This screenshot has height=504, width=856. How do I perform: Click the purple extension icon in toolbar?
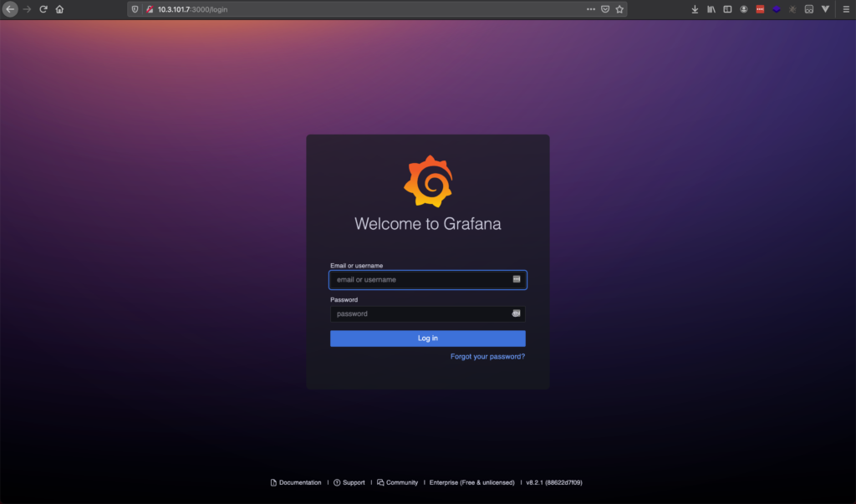coord(777,9)
